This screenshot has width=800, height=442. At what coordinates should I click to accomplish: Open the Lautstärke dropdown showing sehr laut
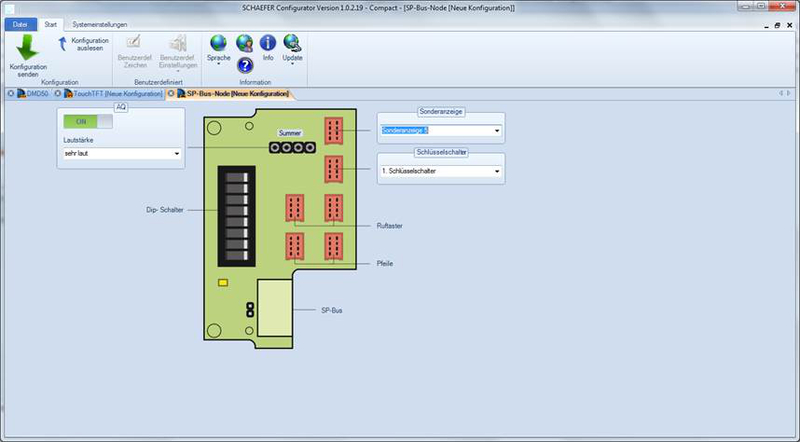pyautogui.click(x=122, y=153)
